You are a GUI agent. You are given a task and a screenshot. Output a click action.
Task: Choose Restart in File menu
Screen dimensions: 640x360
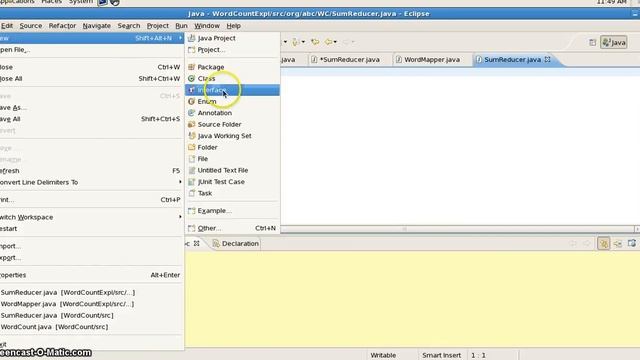coord(91,229)
